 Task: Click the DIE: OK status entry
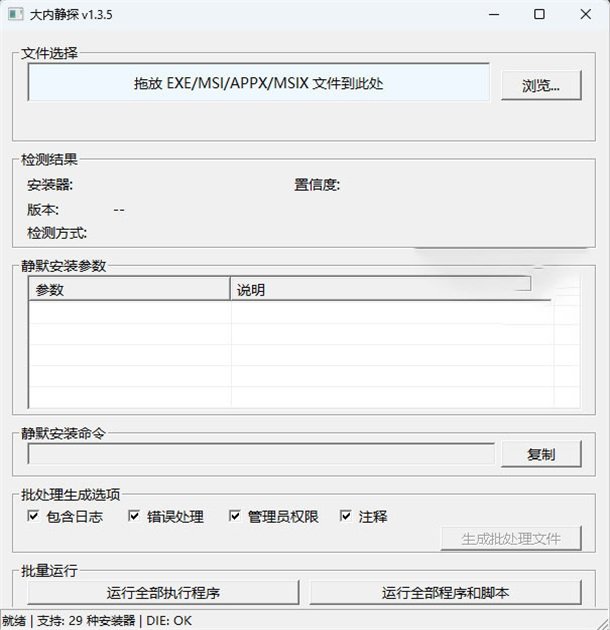tap(169, 620)
